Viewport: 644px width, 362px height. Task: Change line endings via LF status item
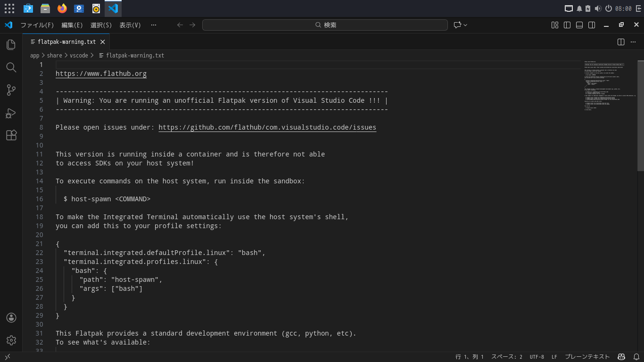coord(554,357)
